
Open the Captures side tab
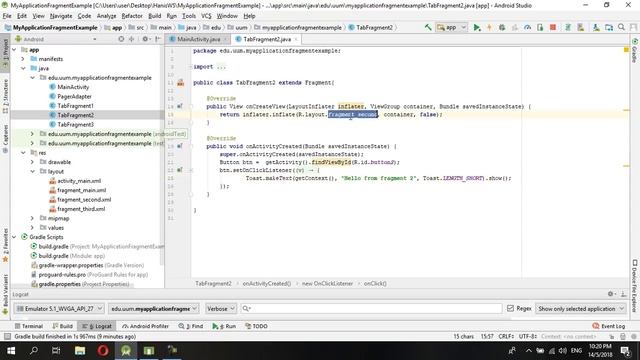tap(5, 139)
